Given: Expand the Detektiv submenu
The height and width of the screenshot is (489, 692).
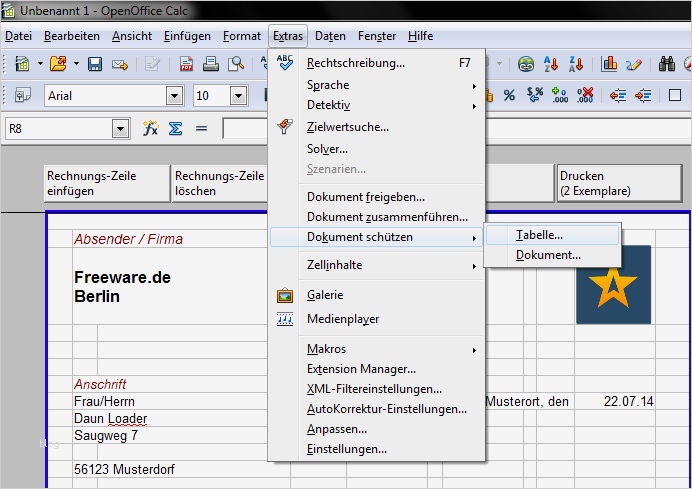Looking at the screenshot, I should point(377,105).
